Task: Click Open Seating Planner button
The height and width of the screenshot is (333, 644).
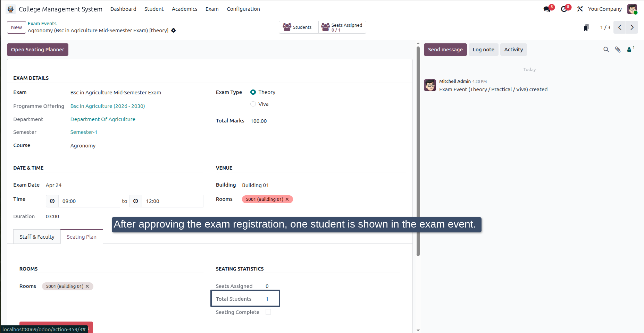Action: pos(37,50)
